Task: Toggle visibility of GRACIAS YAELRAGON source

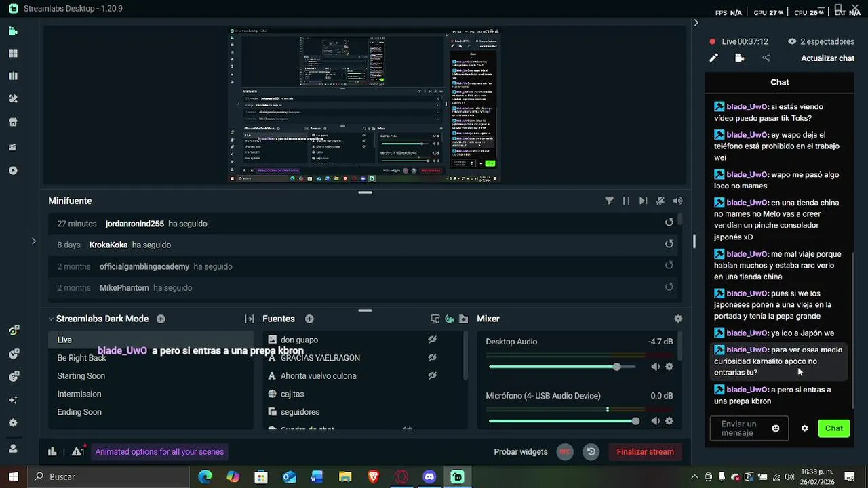Action: pos(432,357)
